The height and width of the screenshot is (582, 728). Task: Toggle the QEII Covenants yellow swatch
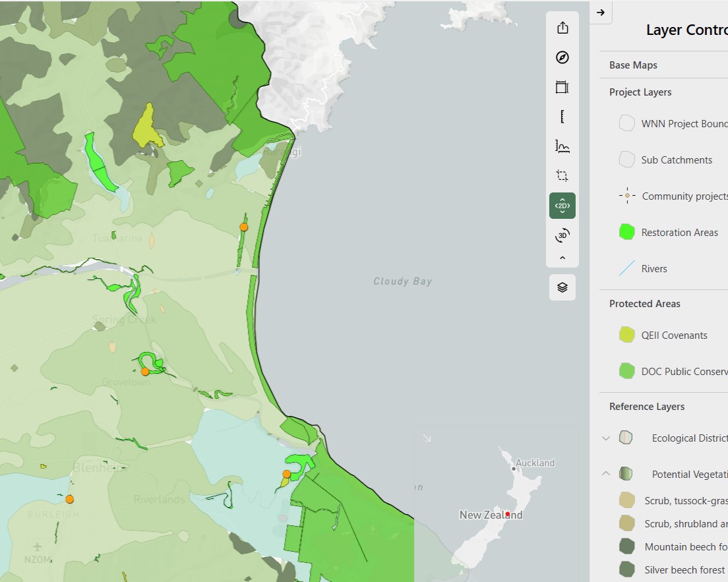point(627,335)
